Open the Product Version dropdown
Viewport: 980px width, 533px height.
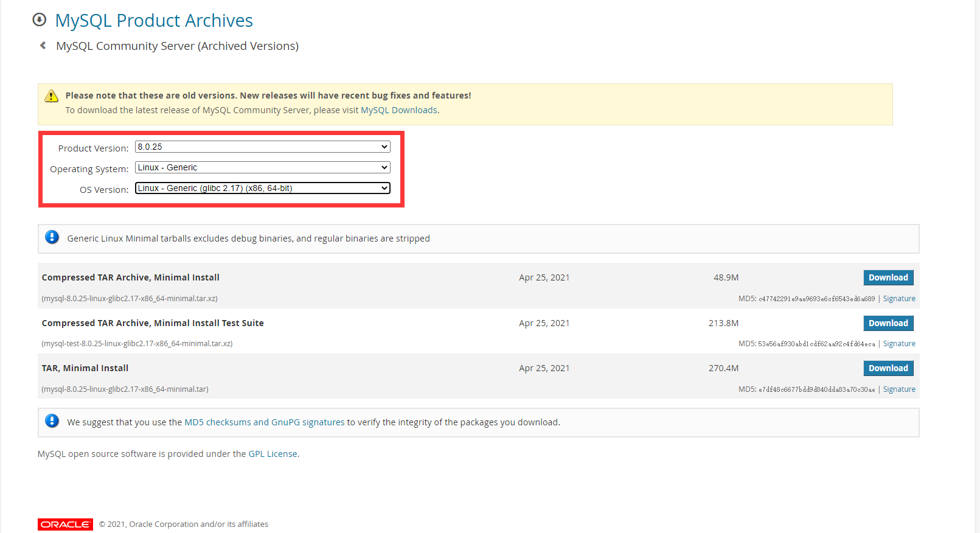pos(262,147)
